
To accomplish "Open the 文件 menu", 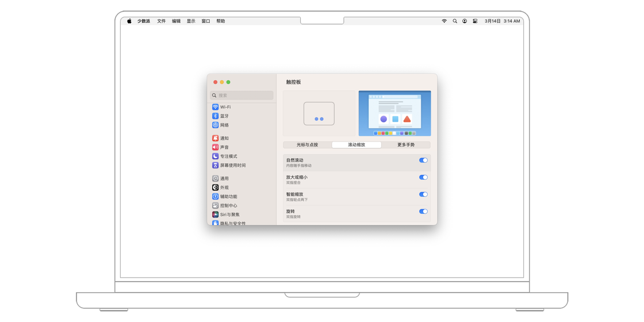I will coord(162,21).
